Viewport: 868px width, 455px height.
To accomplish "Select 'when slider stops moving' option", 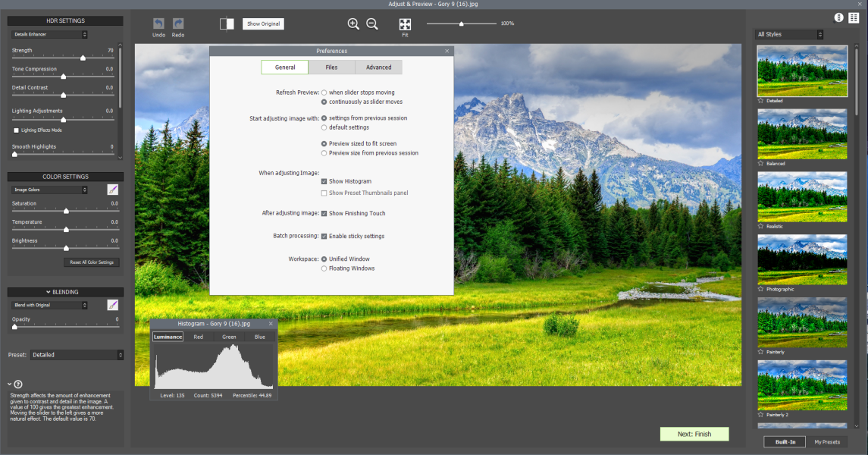I will [324, 93].
